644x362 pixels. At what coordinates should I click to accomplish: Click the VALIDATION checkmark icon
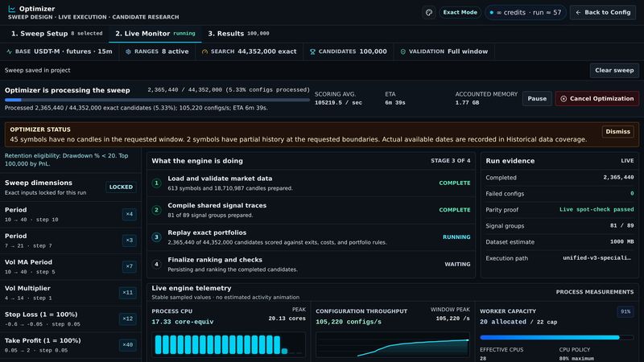403,51
